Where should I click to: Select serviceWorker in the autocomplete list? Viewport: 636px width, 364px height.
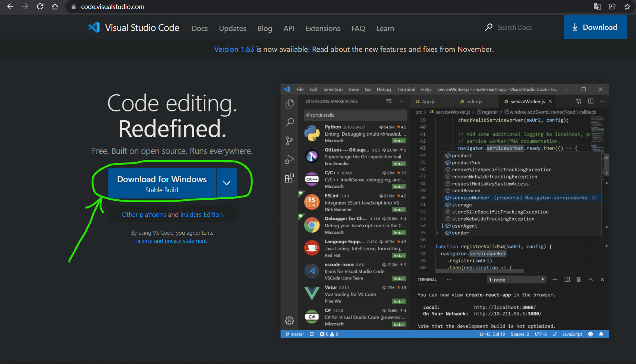point(522,198)
